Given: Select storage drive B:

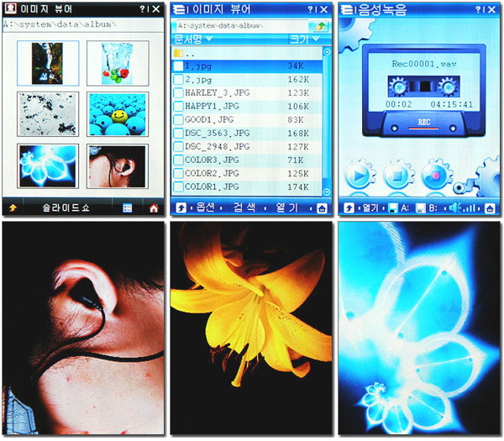Looking at the screenshot, I should (426, 208).
